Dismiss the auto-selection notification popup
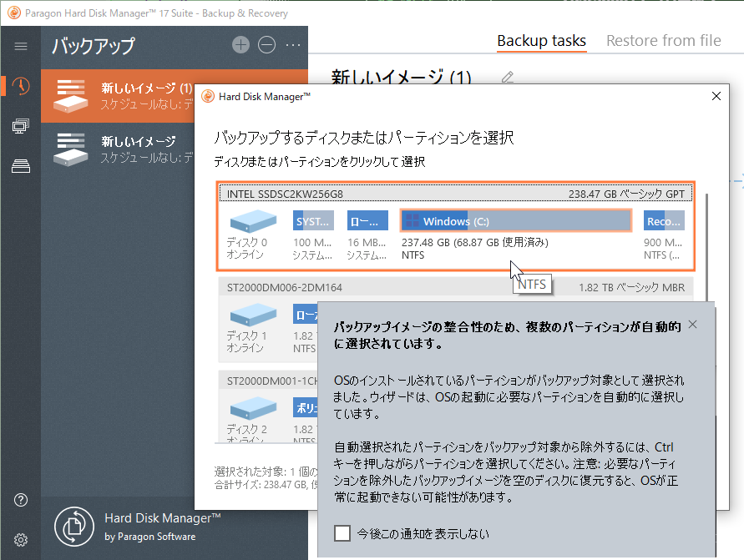Viewport: 744px width, 560px height. pos(692,324)
